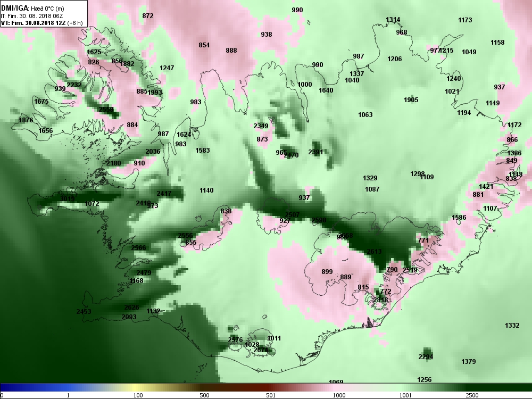Click the map value '1087'

(372, 189)
